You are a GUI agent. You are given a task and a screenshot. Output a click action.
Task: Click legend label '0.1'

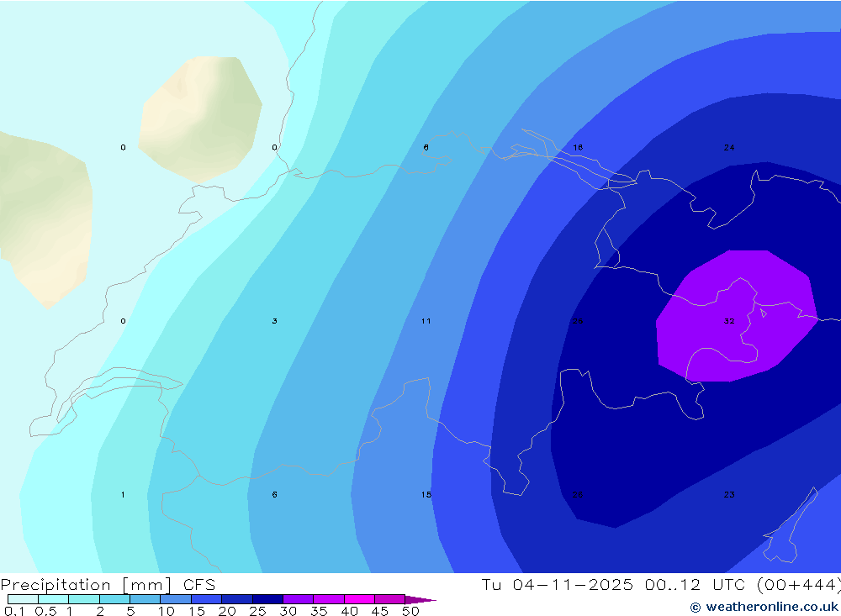pyautogui.click(x=14, y=611)
